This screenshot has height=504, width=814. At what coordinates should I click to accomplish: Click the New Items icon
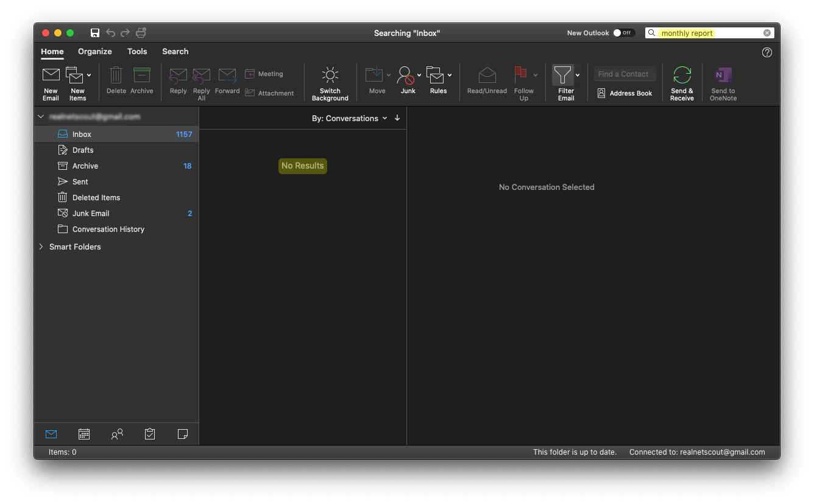pyautogui.click(x=74, y=75)
